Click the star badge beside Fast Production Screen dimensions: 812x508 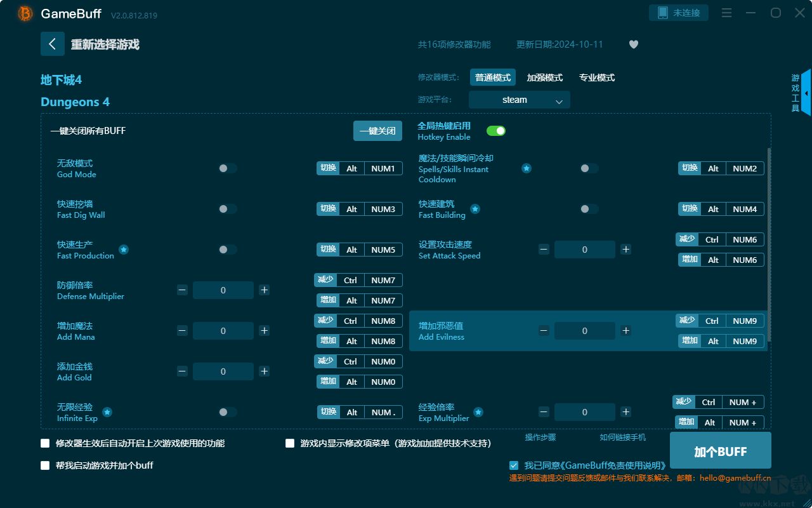click(124, 250)
